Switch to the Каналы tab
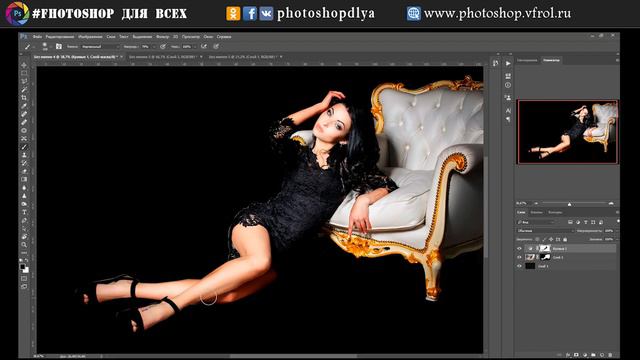 pos(536,213)
